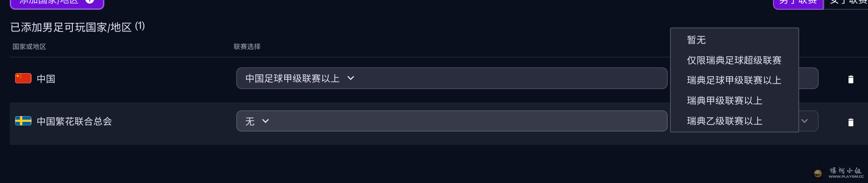Click the 联赛选择 column header
The image size is (868, 183).
247,47
